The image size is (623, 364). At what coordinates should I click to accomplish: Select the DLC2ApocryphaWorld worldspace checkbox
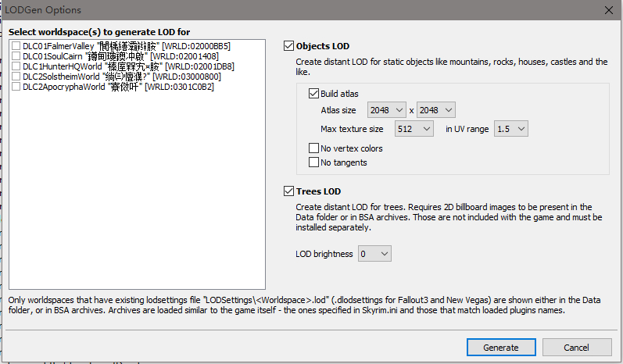tap(16, 86)
